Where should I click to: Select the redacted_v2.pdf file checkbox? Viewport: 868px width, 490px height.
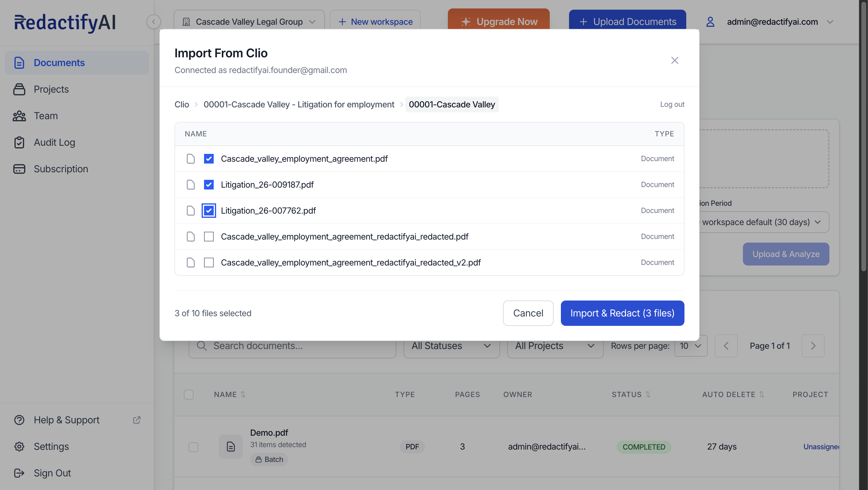209,262
